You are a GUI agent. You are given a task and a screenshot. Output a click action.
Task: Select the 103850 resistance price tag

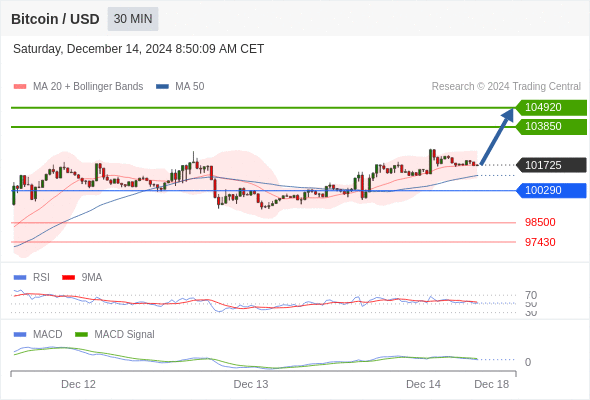(551, 126)
